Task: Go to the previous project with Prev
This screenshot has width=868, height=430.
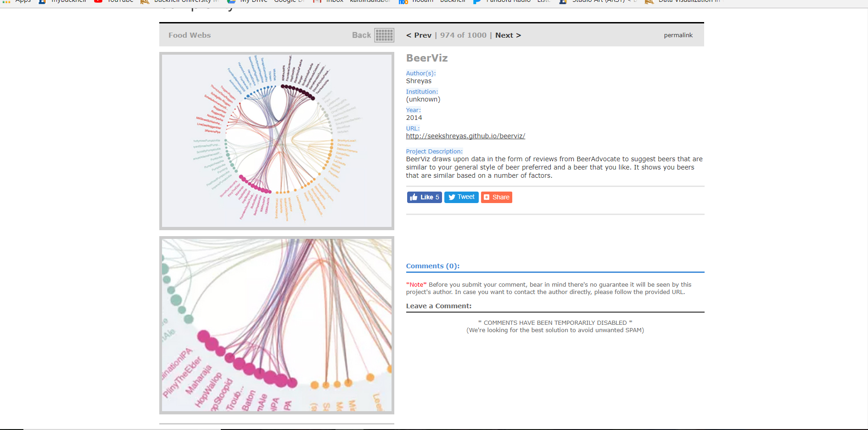Action: click(x=419, y=35)
